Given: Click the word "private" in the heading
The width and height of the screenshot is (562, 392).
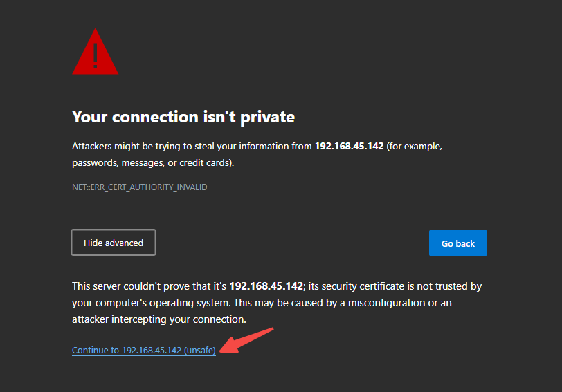Looking at the screenshot, I should coord(267,118).
